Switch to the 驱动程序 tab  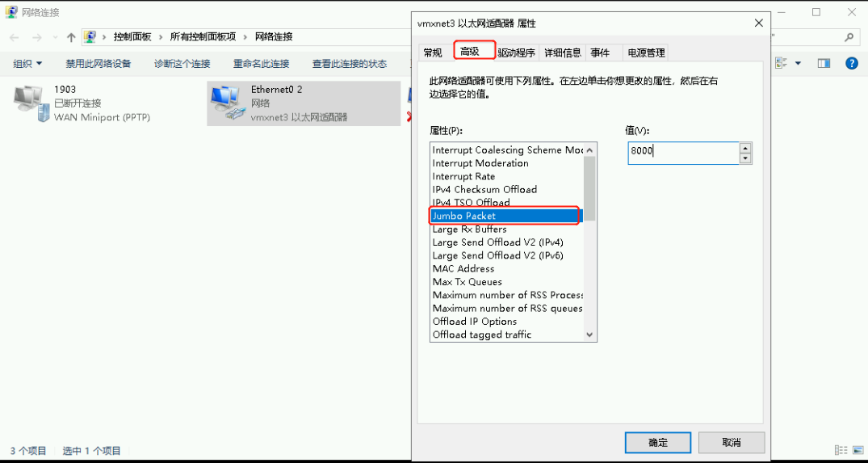(517, 53)
